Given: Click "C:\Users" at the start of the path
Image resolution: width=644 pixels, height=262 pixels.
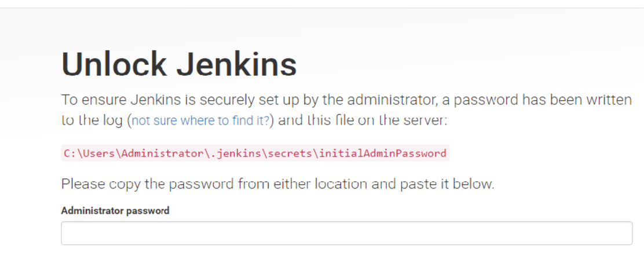Looking at the screenshot, I should coord(86,154).
